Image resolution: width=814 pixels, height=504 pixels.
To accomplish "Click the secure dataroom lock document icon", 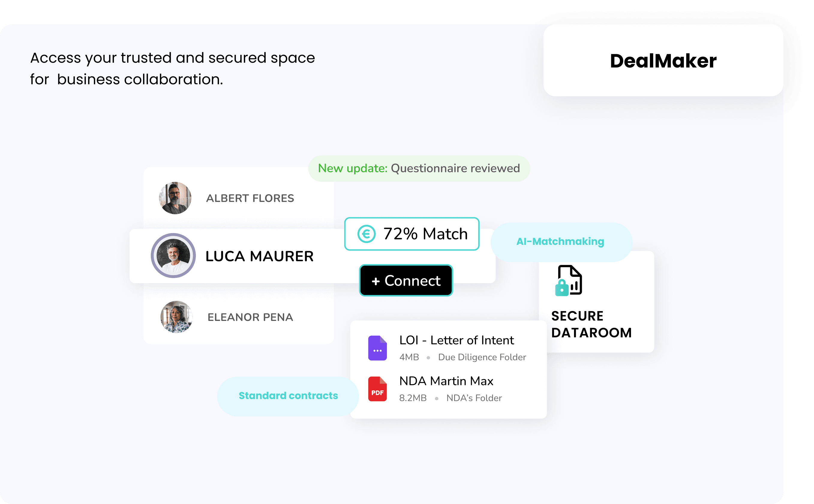I will point(569,280).
